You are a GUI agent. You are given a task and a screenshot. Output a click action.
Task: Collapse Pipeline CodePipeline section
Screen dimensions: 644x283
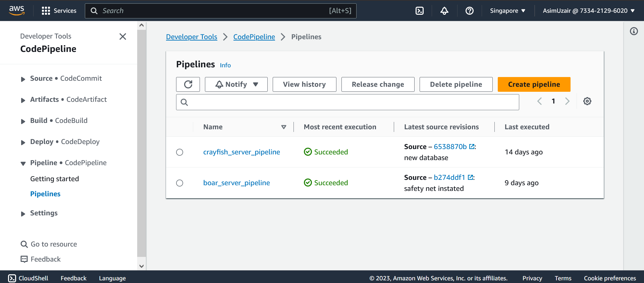[x=23, y=163]
